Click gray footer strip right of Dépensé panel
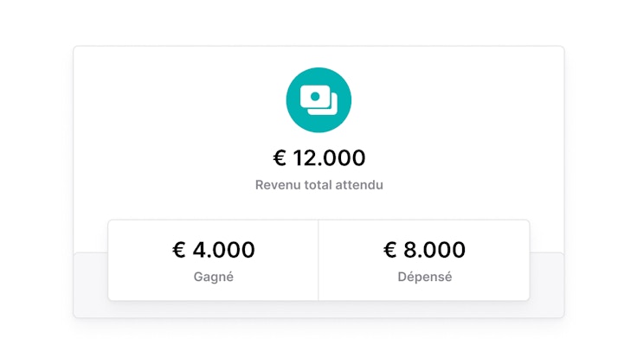This screenshot has width=637, height=364. click(547, 285)
